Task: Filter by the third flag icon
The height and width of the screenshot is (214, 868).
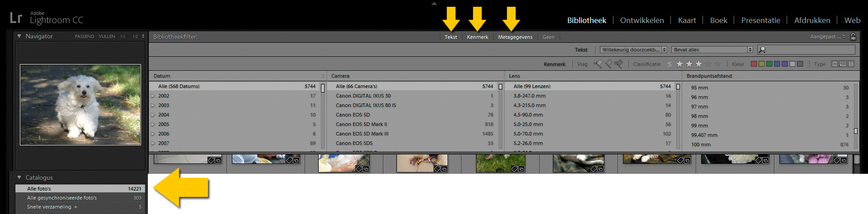Action: 618,64
